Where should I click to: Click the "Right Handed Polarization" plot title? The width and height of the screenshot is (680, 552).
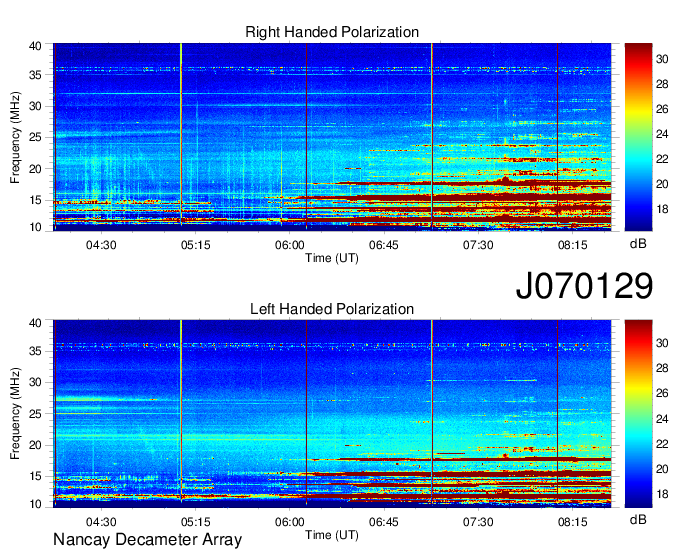(332, 32)
